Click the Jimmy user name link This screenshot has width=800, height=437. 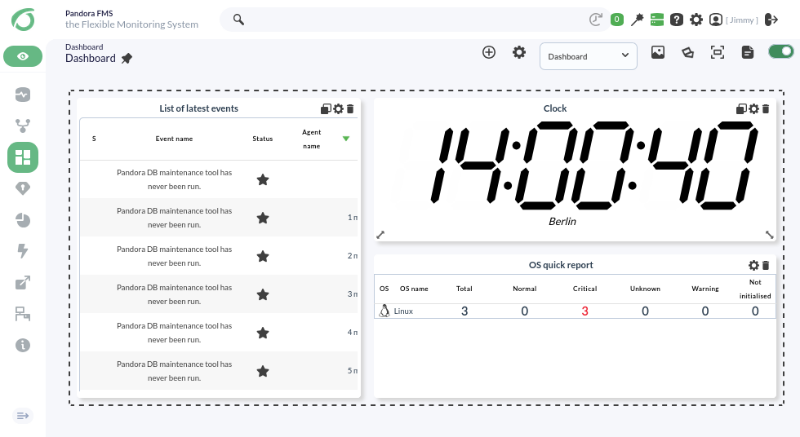(x=742, y=20)
